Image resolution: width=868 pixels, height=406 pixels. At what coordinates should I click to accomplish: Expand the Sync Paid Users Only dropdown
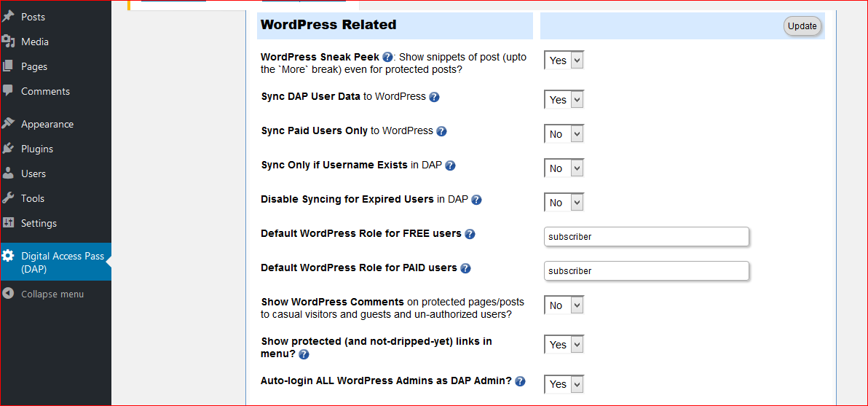click(564, 134)
